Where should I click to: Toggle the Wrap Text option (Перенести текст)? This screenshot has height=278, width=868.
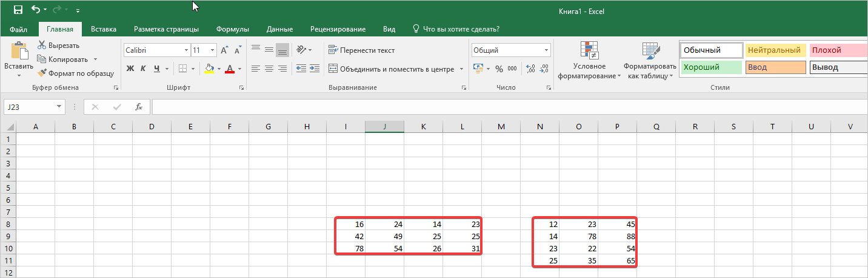pyautogui.click(x=361, y=50)
